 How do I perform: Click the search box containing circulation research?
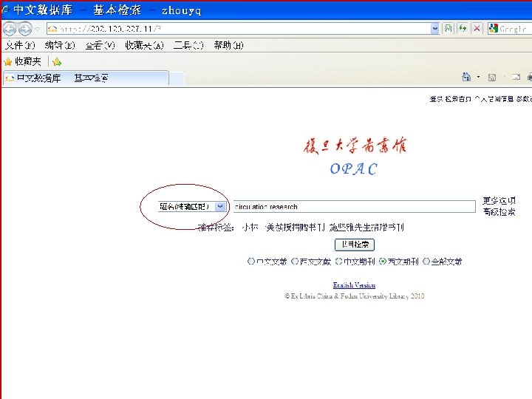pos(354,207)
